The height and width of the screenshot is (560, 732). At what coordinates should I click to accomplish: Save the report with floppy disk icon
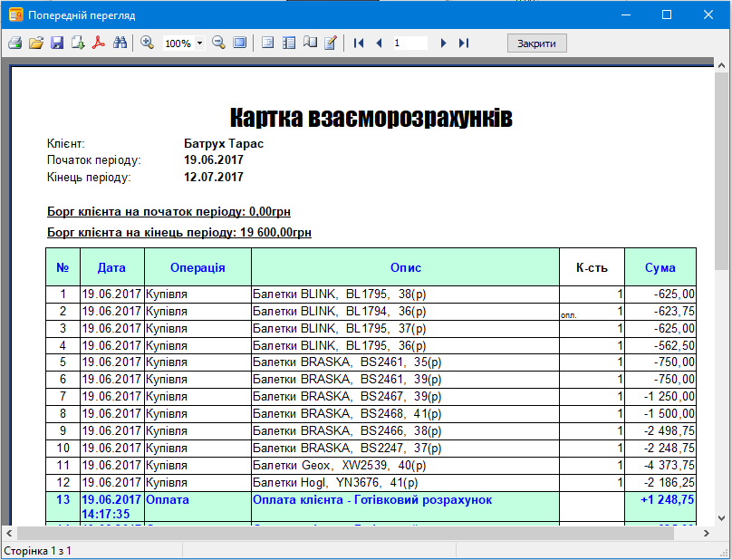tap(56, 43)
